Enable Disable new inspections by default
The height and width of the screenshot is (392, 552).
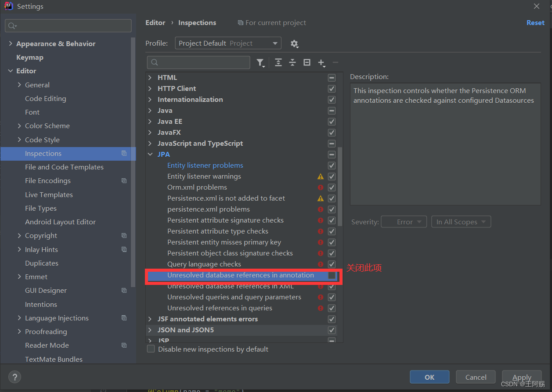point(151,349)
